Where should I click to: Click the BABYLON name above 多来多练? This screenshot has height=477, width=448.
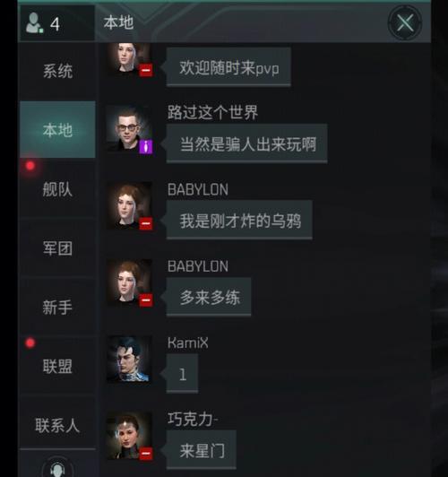click(x=197, y=266)
